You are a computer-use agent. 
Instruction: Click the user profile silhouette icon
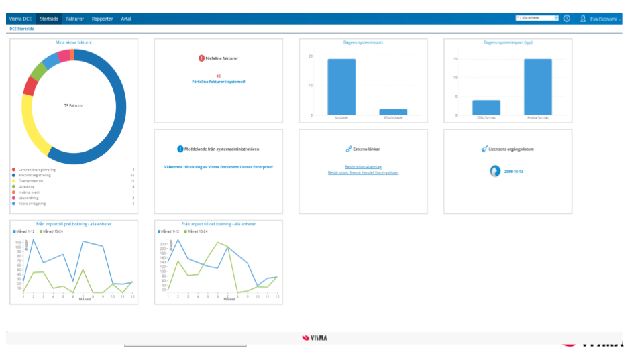[x=582, y=19]
